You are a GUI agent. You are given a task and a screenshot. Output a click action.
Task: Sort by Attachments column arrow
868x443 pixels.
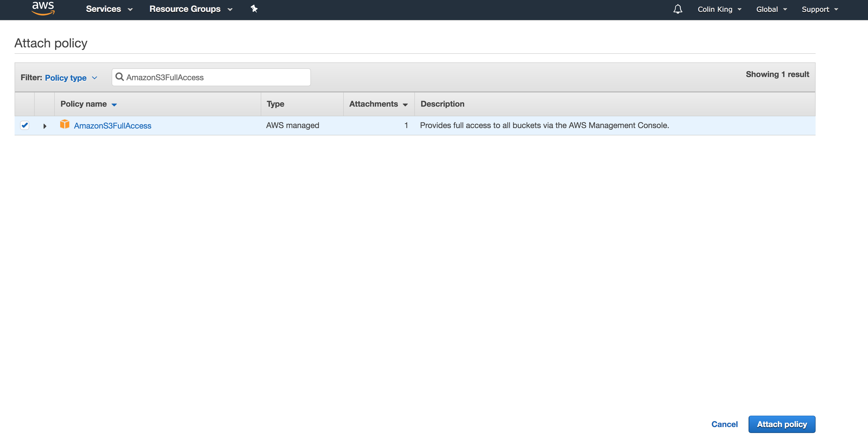point(405,105)
